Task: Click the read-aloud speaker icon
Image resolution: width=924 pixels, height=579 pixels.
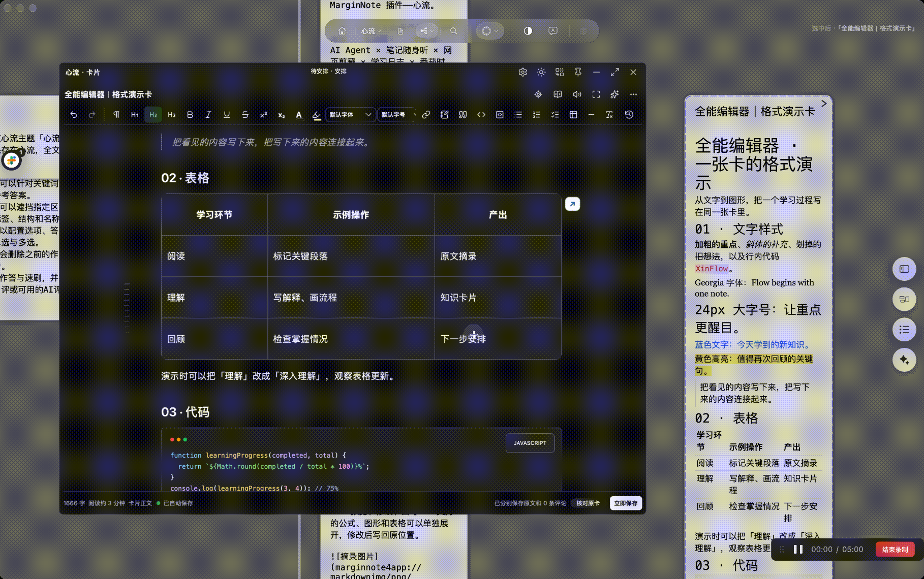Action: [x=577, y=94]
